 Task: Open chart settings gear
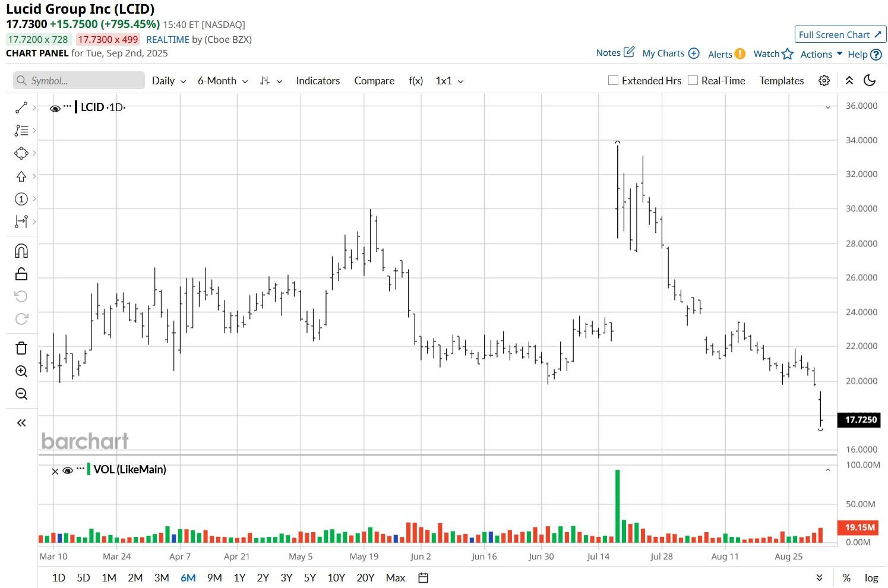tap(824, 81)
